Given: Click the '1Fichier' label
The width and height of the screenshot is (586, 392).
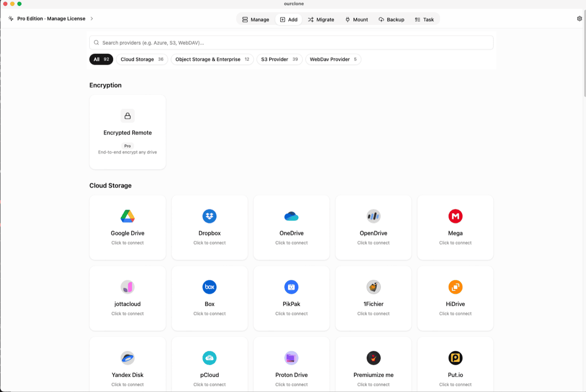Looking at the screenshot, I should 374,304.
